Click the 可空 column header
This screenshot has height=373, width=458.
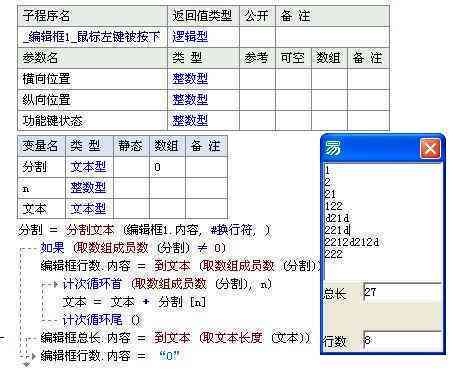293,58
